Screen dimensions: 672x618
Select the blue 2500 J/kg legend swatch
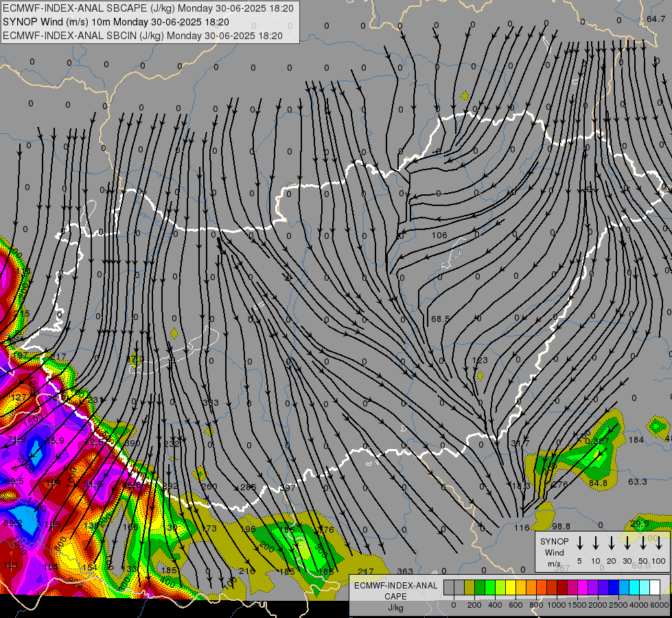613,588
